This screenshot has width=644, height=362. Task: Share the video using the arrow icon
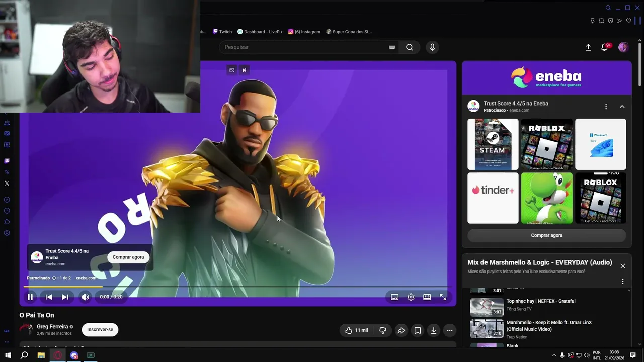tap(401, 330)
